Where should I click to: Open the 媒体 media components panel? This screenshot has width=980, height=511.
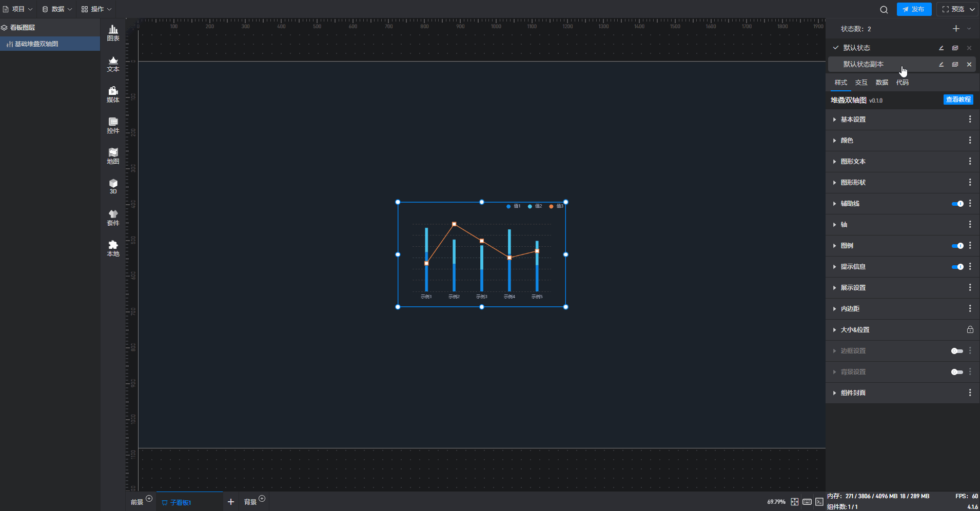(113, 95)
